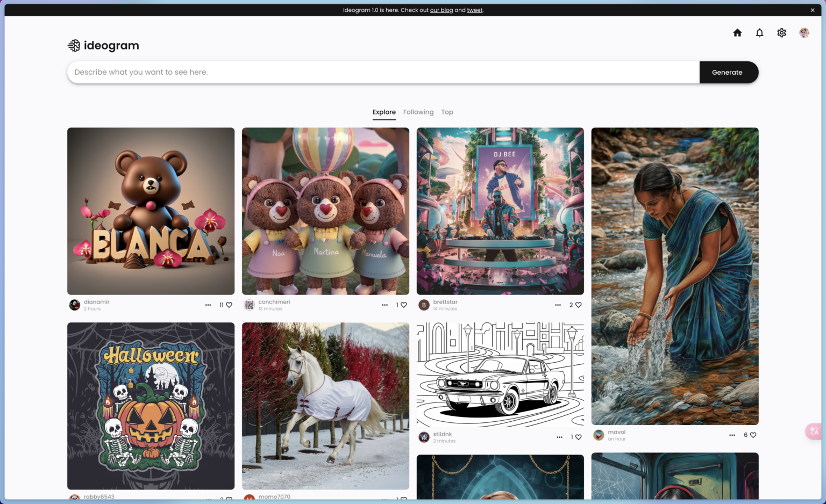Screen dimensions: 826x504
Task: Click the prompt description input field
Action: [x=383, y=73]
